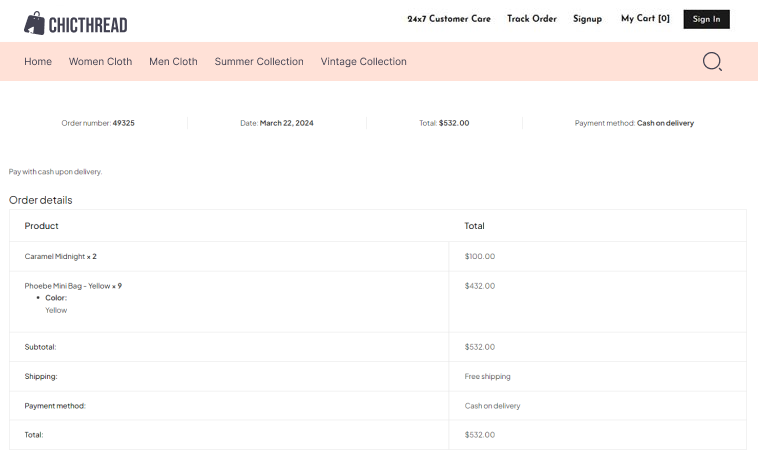The image size is (758, 473).
Task: Click the Free shipping value
Action: [487, 377]
